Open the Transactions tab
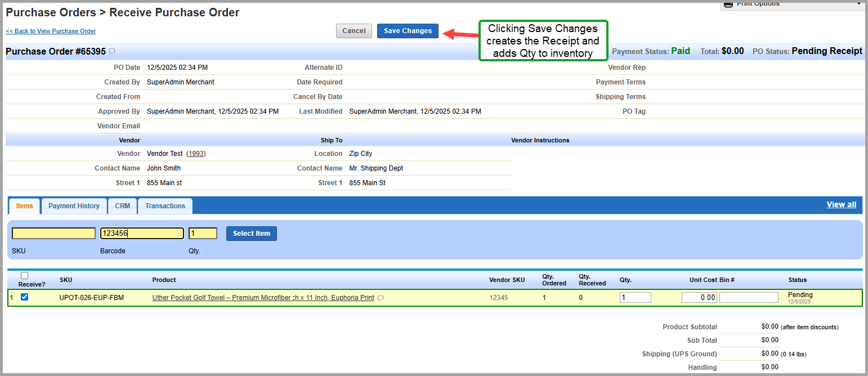This screenshot has height=376, width=868. [165, 206]
